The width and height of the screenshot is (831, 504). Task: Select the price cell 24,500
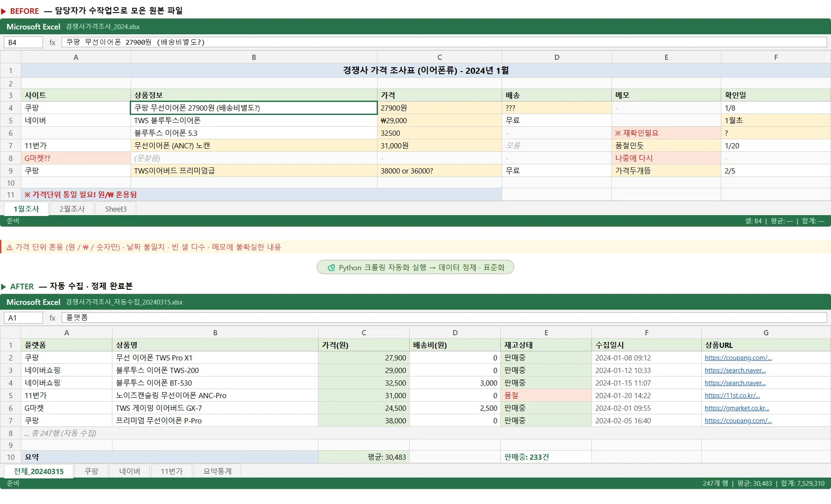coord(364,408)
